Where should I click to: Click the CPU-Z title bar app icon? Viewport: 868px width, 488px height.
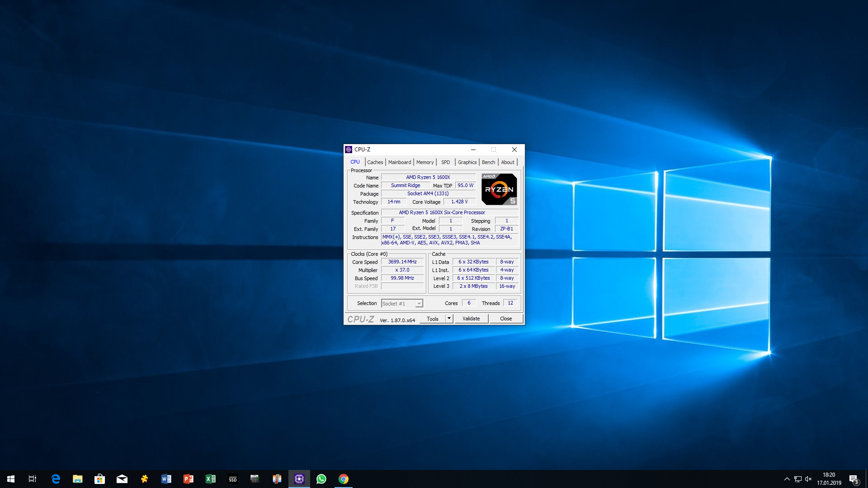coord(349,150)
